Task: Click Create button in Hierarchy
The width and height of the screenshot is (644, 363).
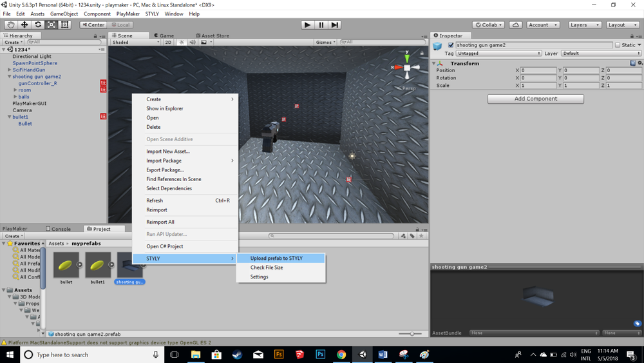Action: point(14,42)
